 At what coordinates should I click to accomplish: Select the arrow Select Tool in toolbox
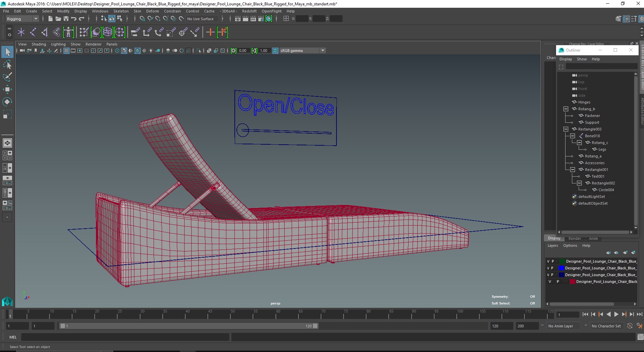coord(7,52)
